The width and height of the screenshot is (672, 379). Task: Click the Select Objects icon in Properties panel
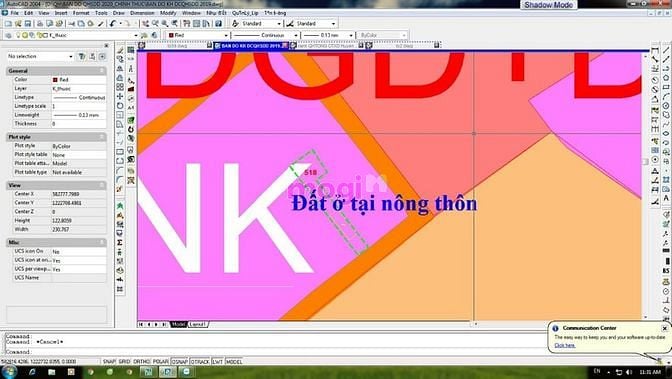[x=92, y=56]
